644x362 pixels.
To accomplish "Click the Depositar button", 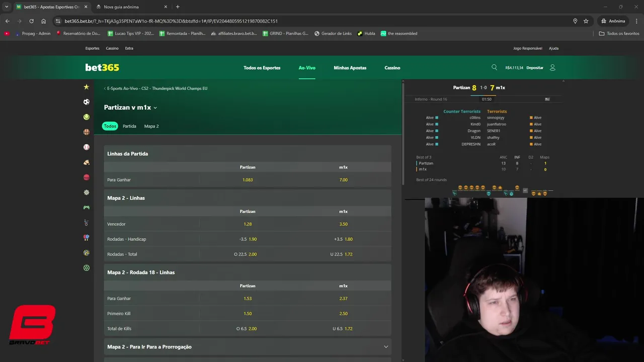I will tap(535, 67).
